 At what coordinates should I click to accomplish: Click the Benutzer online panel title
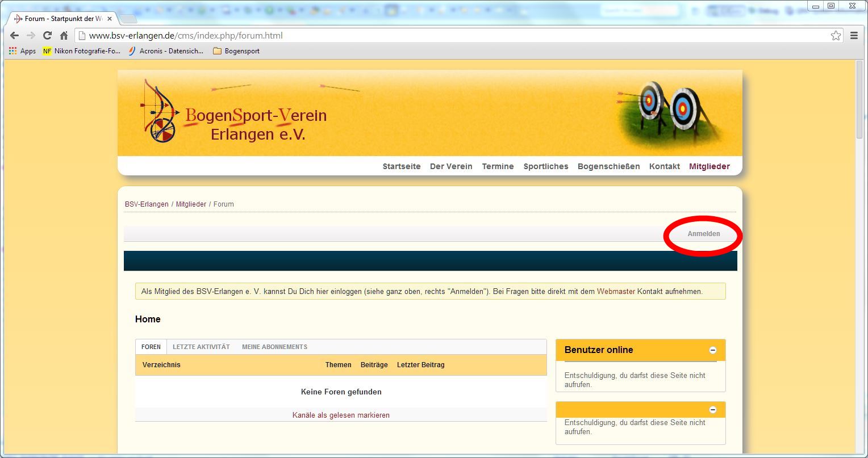click(599, 350)
